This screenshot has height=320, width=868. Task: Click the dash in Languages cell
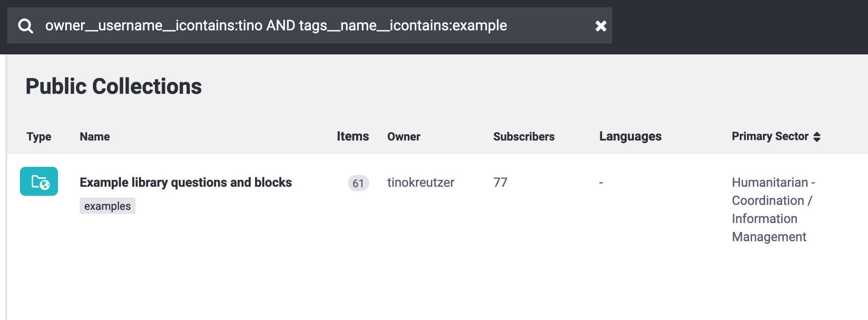pos(601,182)
